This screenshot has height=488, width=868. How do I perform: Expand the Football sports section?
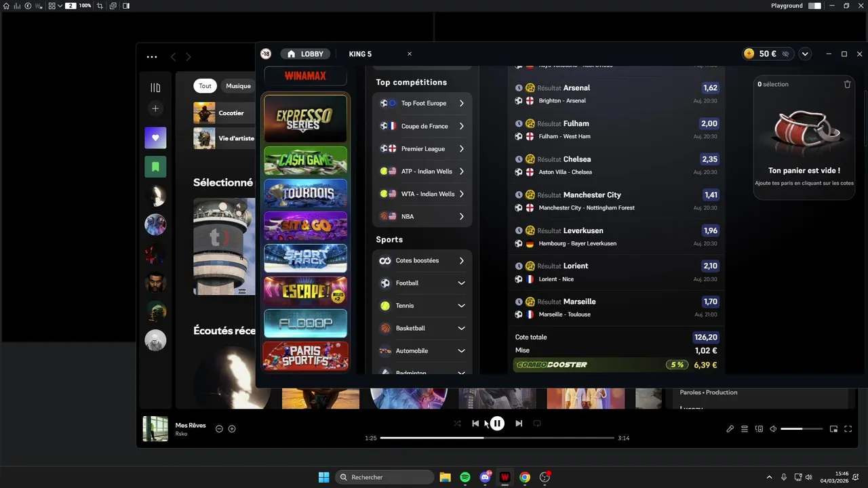[x=422, y=283]
